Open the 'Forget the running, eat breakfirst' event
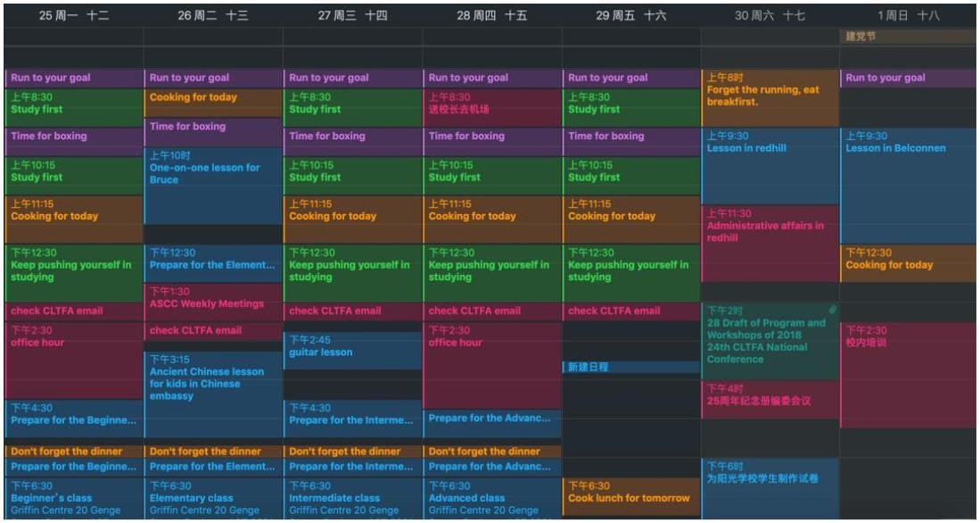 pyautogui.click(x=770, y=96)
